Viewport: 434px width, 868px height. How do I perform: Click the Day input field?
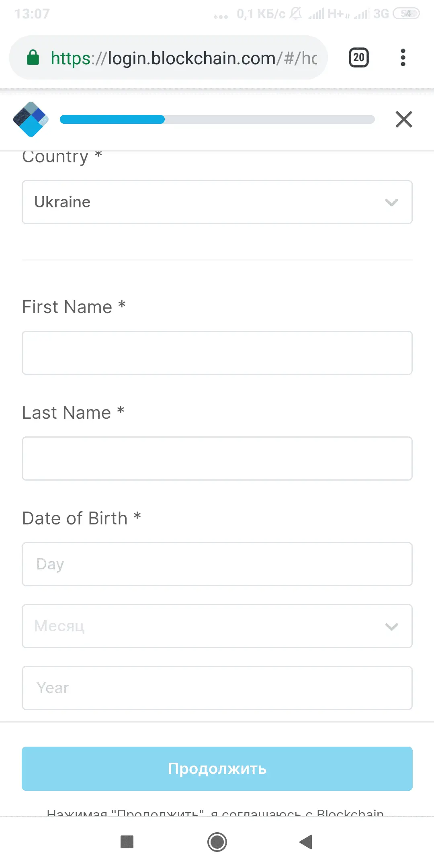[217, 564]
